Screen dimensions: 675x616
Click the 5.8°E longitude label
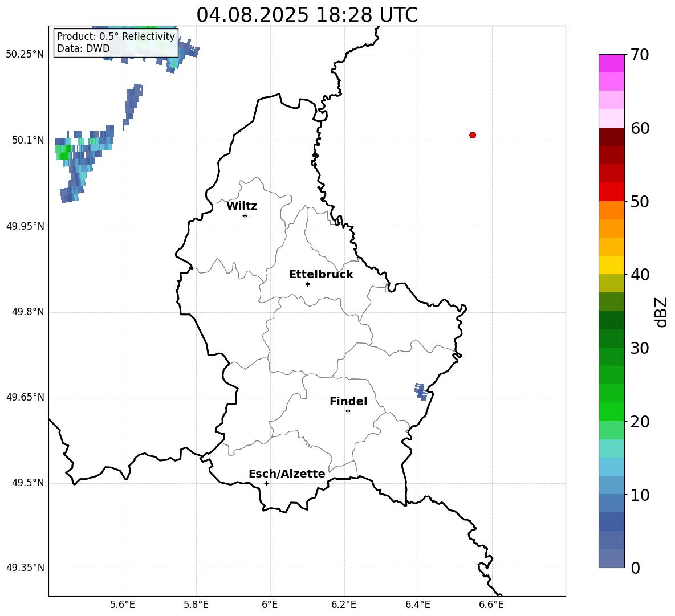(196, 605)
